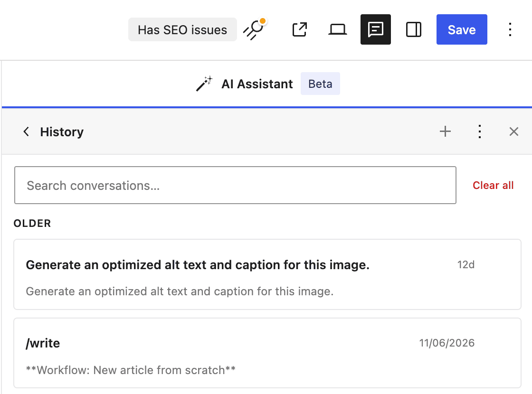This screenshot has width=532, height=394.
Task: Close the AI Assistant history panel
Action: (x=513, y=131)
